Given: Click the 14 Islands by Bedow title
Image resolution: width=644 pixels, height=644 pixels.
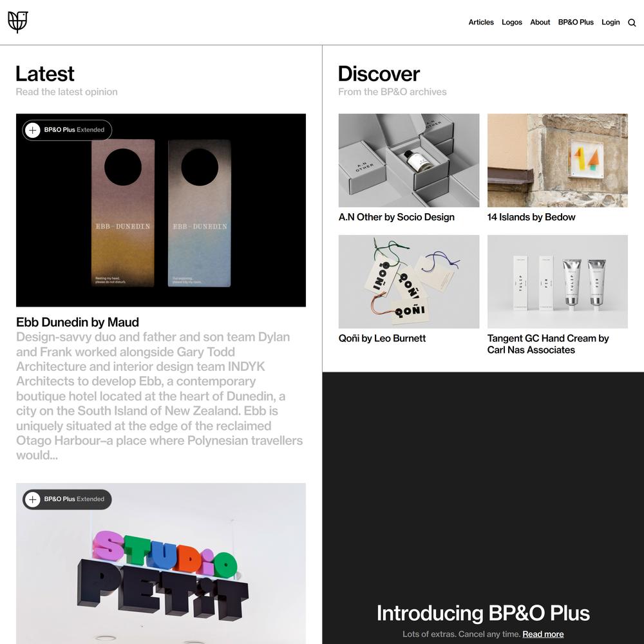Looking at the screenshot, I should tap(531, 217).
